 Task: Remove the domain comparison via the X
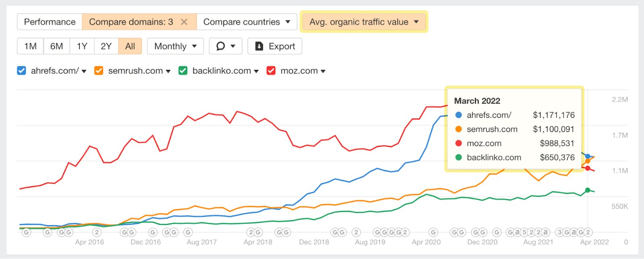184,22
